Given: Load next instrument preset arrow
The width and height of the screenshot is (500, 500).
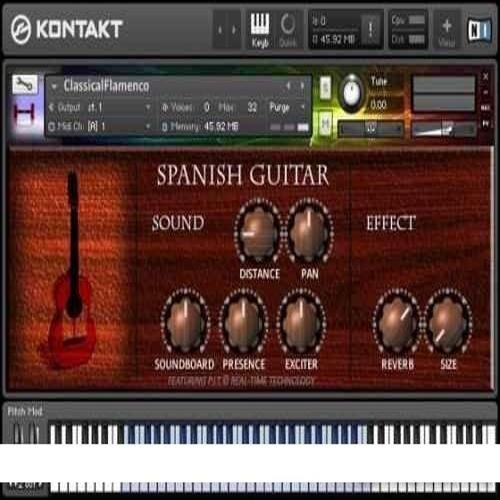Looking at the screenshot, I should pyautogui.click(x=302, y=86).
